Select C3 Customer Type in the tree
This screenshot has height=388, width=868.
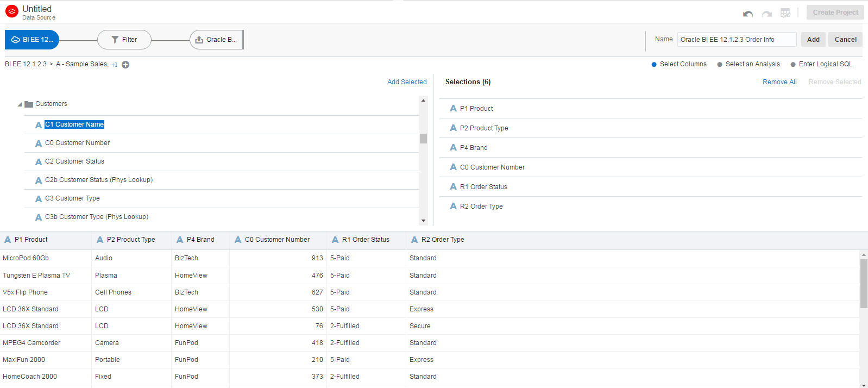click(72, 198)
